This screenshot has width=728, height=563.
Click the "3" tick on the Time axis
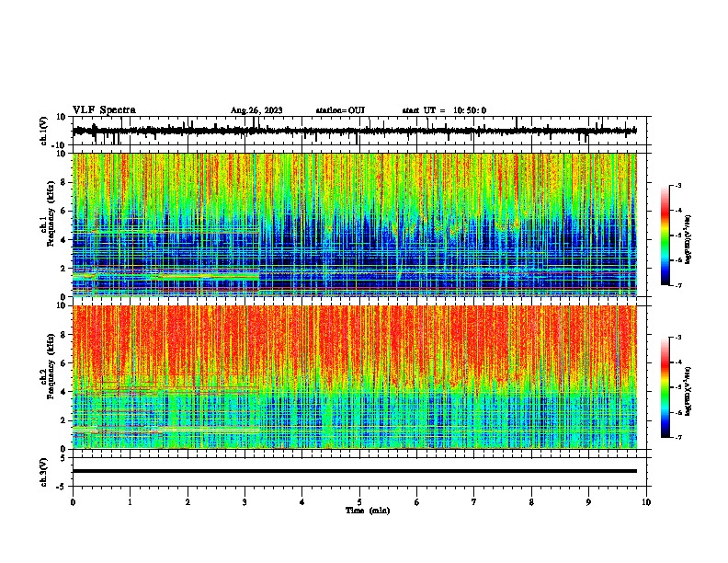click(245, 502)
